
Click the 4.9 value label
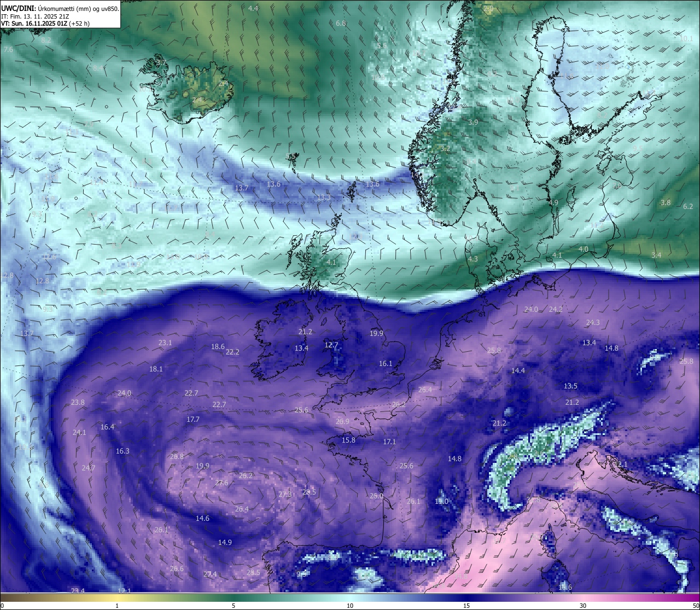click(553, 202)
